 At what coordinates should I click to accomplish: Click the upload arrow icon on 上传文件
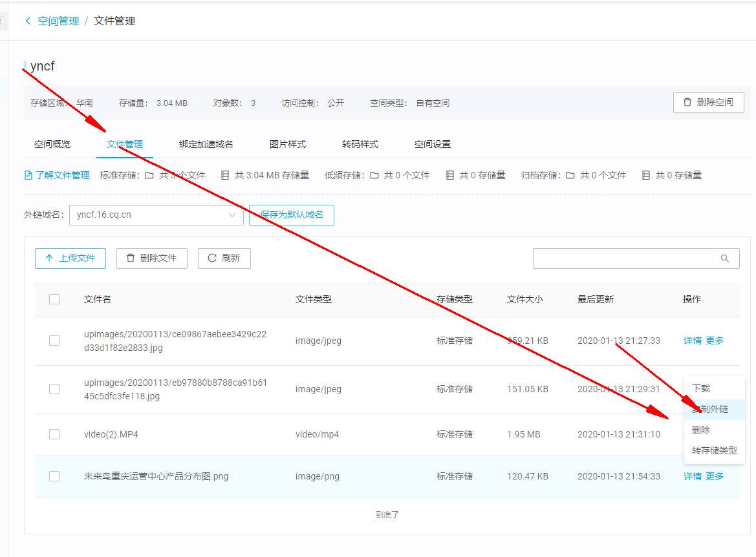click(x=49, y=258)
